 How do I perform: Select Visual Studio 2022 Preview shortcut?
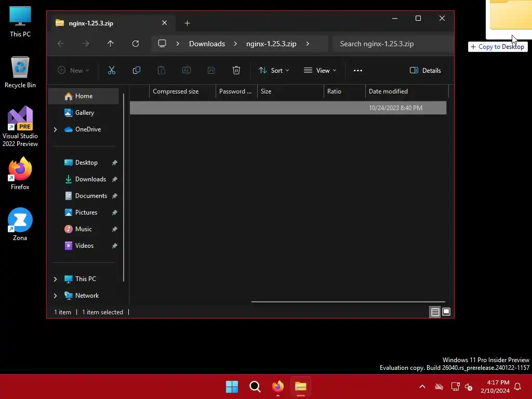(20, 126)
